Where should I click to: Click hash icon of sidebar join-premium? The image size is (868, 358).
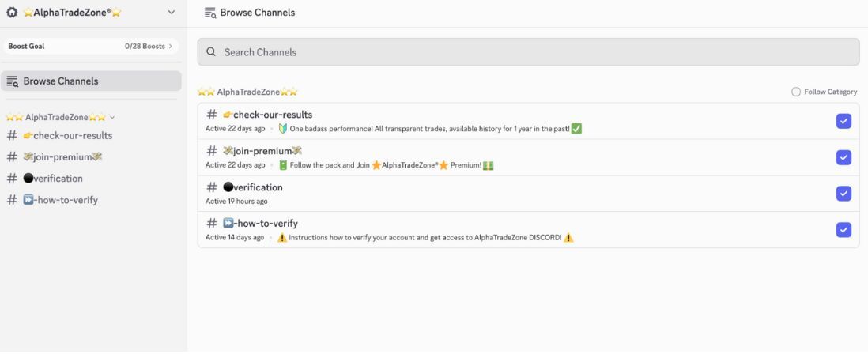point(12,157)
